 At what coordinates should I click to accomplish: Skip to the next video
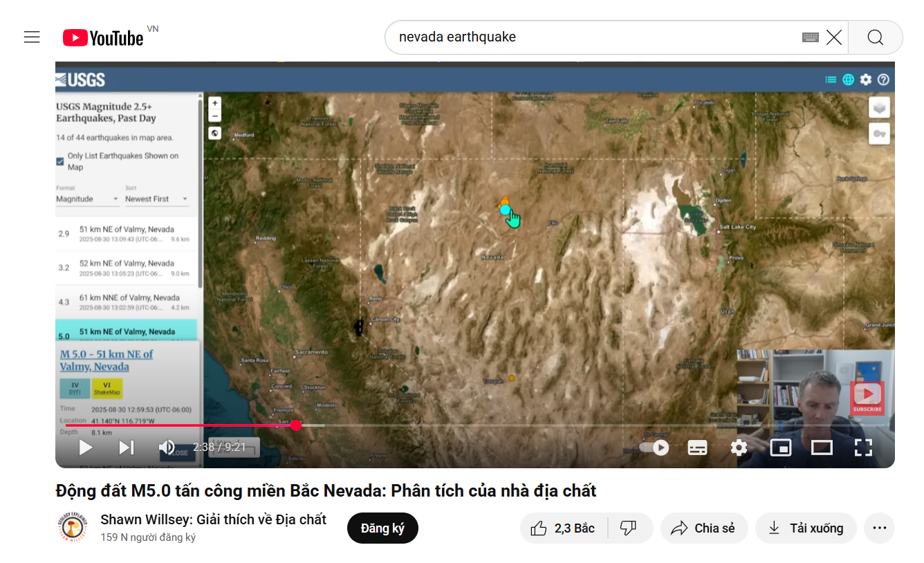click(127, 447)
